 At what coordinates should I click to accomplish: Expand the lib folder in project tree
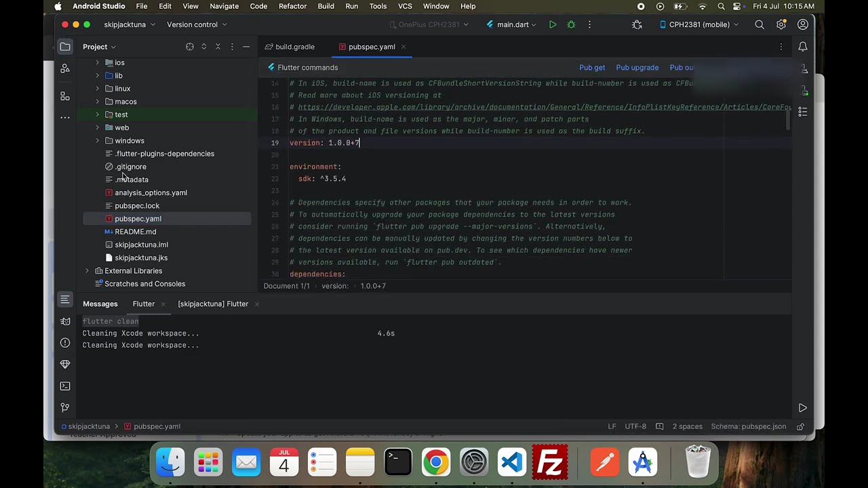tap(98, 75)
